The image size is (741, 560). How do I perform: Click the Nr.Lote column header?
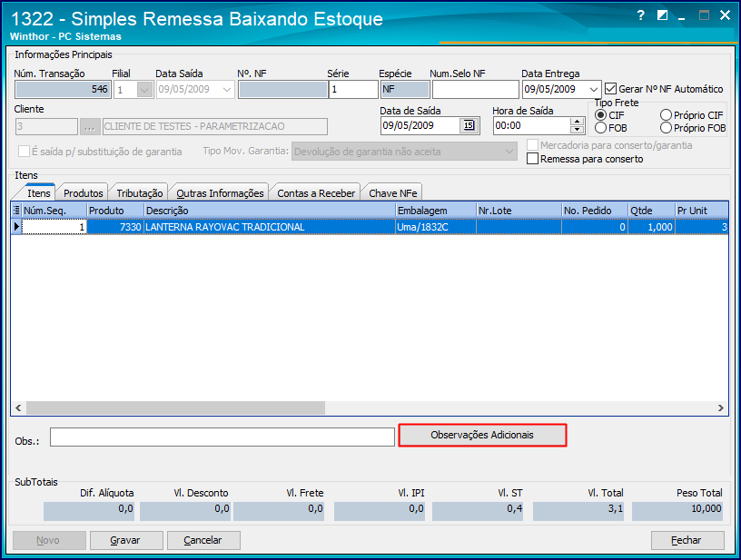coord(519,211)
